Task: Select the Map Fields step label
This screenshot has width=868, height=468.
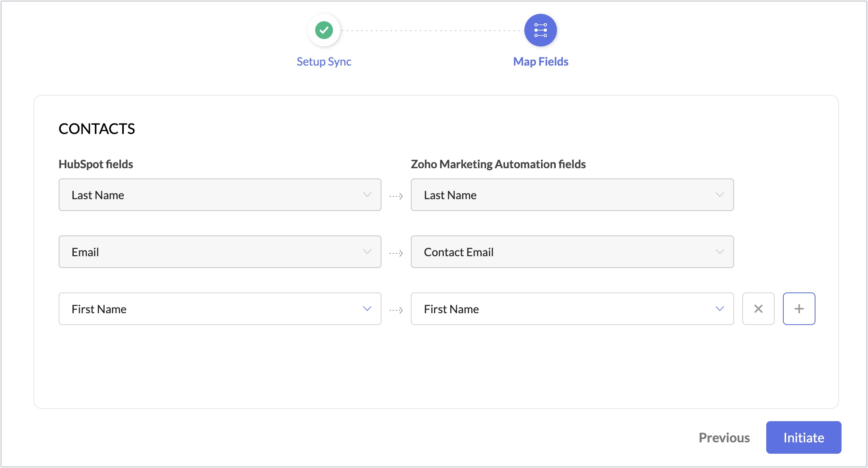Action: click(541, 62)
